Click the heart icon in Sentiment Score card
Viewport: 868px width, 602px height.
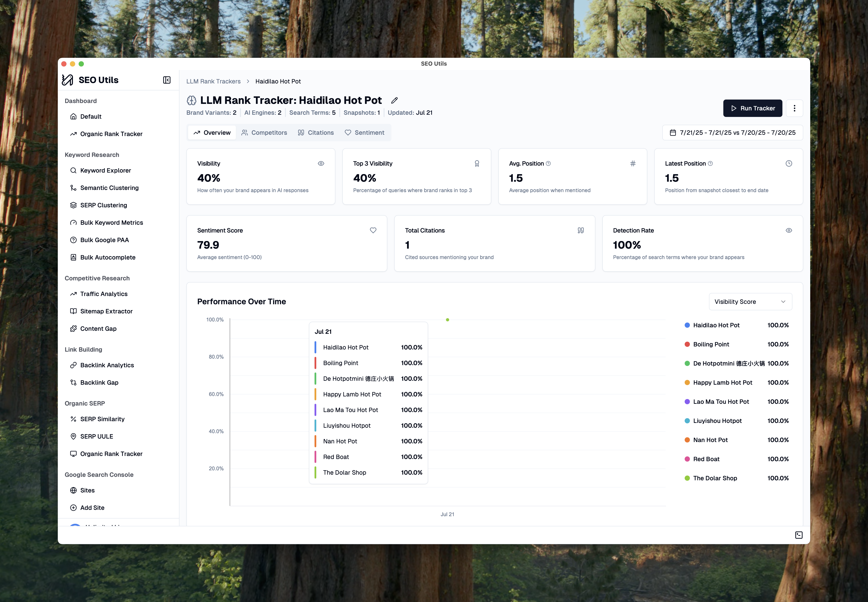[x=373, y=230]
